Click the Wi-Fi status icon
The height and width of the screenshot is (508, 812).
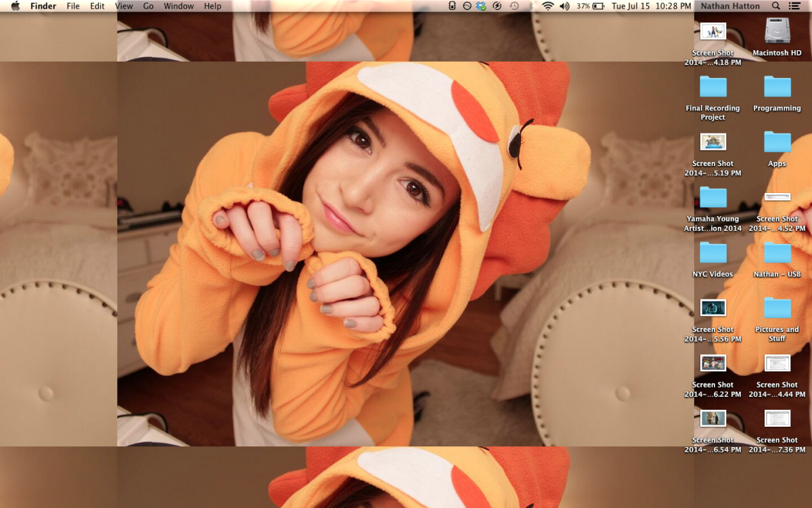(x=547, y=6)
